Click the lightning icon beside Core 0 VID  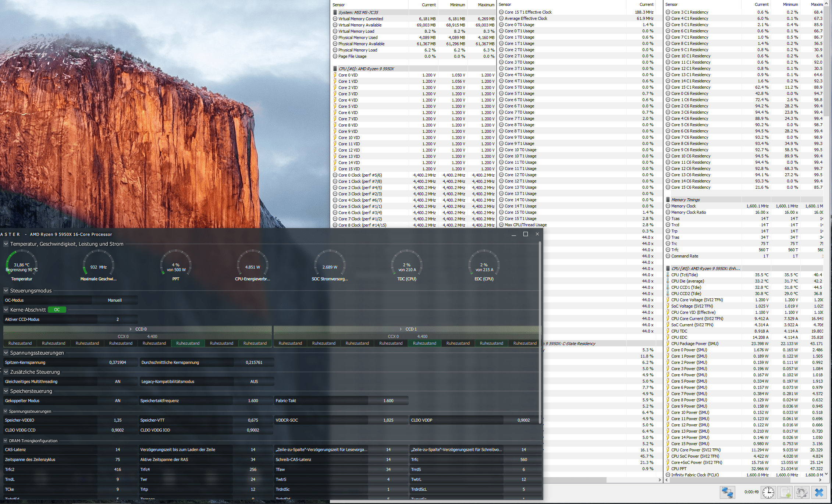[x=335, y=75]
